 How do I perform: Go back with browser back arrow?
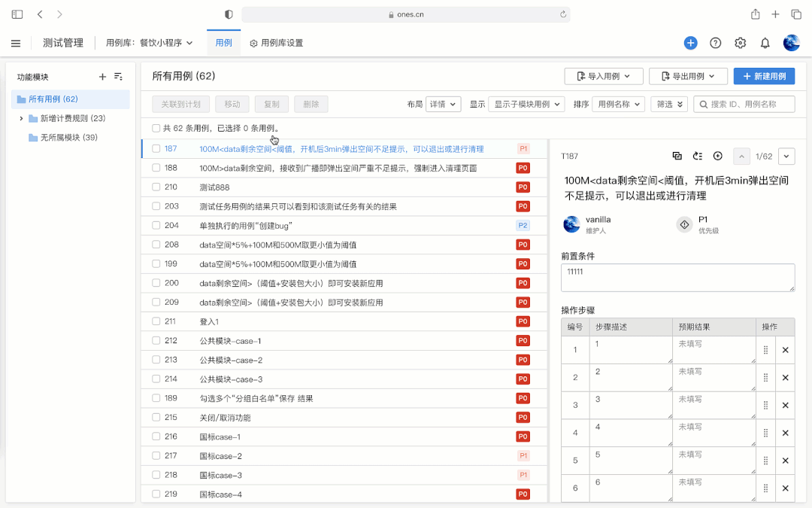(x=40, y=14)
